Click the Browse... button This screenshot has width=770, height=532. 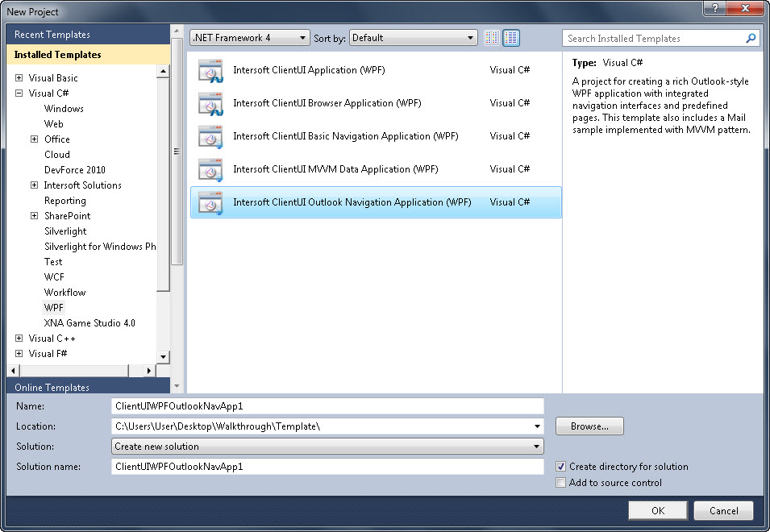tap(589, 426)
